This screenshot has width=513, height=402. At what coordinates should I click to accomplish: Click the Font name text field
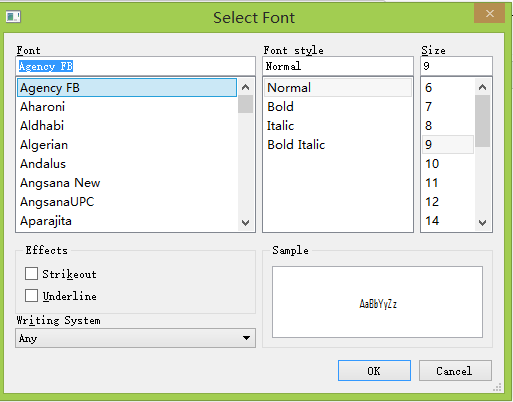tap(135, 66)
